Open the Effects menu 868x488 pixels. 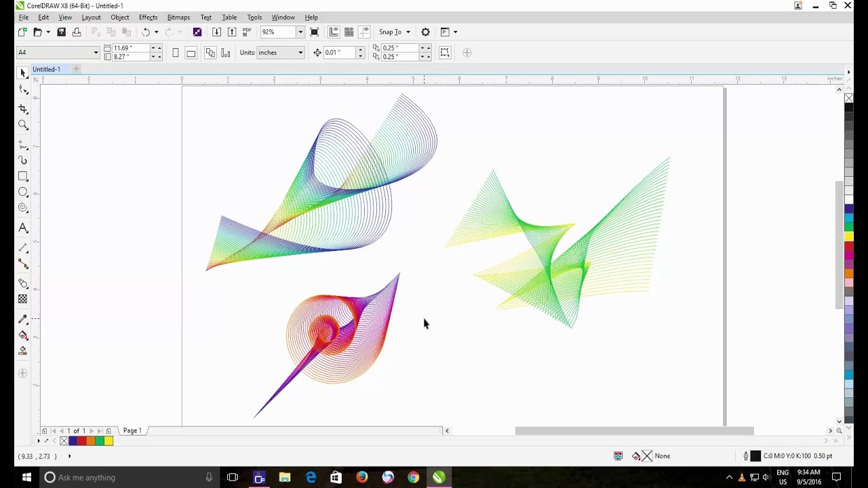[148, 17]
